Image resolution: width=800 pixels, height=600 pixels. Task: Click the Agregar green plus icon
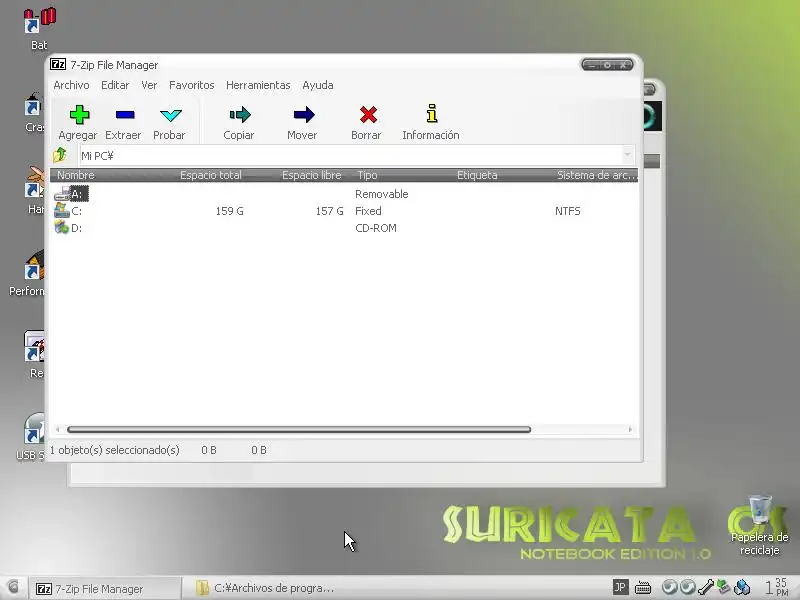(79, 115)
